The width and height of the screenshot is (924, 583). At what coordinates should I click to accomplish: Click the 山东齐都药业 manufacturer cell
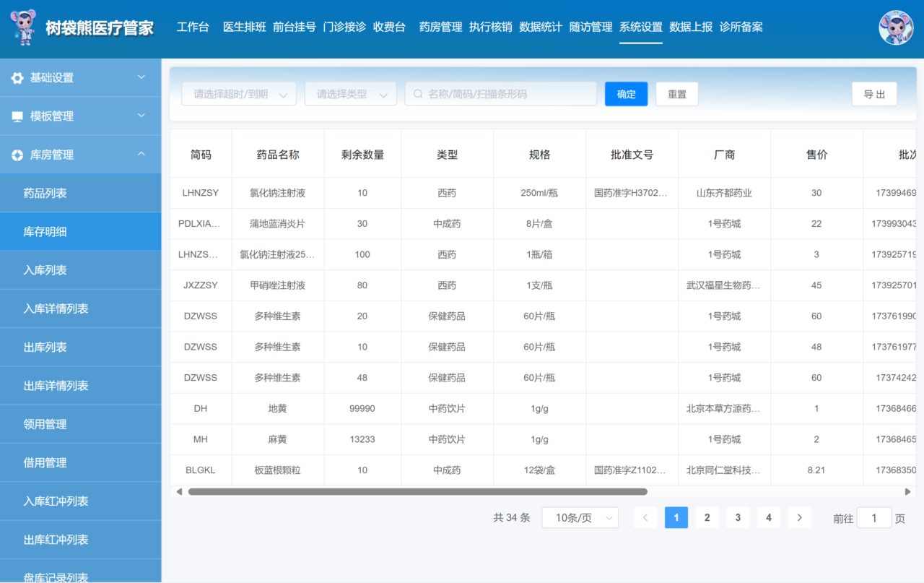coord(724,193)
